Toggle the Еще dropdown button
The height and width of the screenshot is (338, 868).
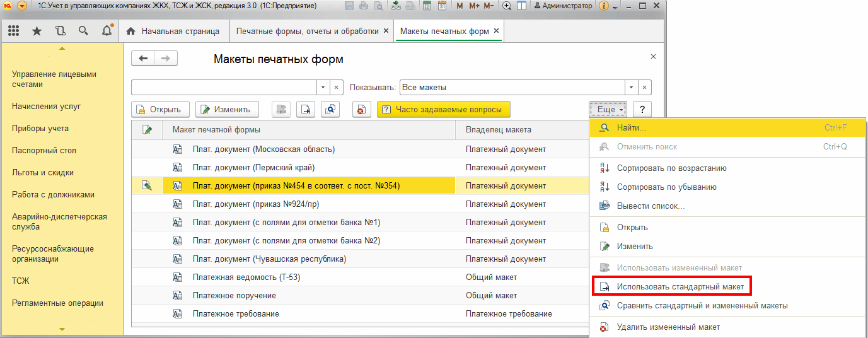(608, 109)
